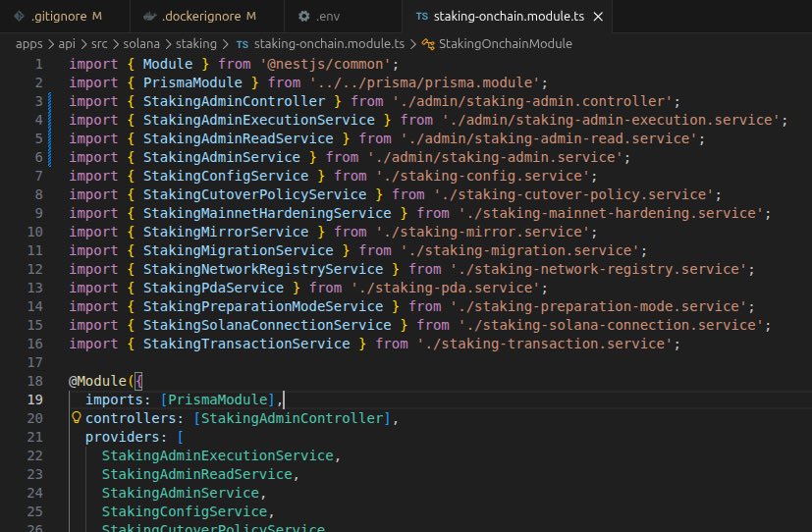Viewport: 812px width, 532px height.
Task: Click the git icon on .gitignore tab
Action: click(x=19, y=16)
